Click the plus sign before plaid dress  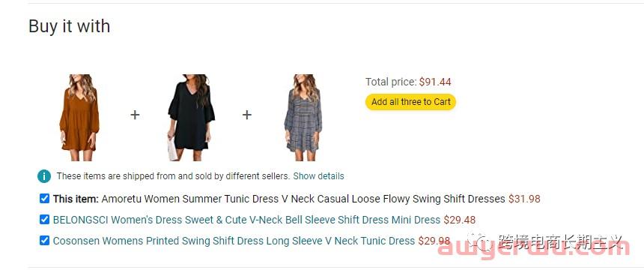(x=246, y=115)
